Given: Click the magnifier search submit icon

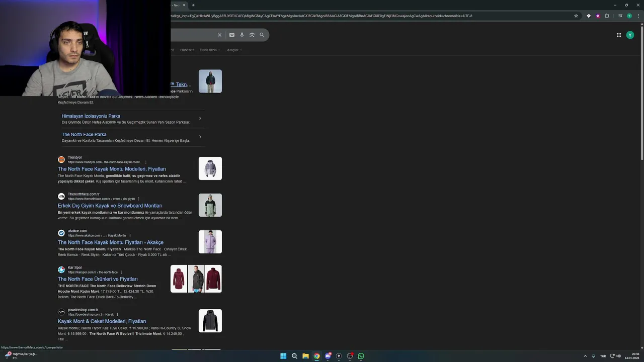Looking at the screenshot, I should (262, 35).
